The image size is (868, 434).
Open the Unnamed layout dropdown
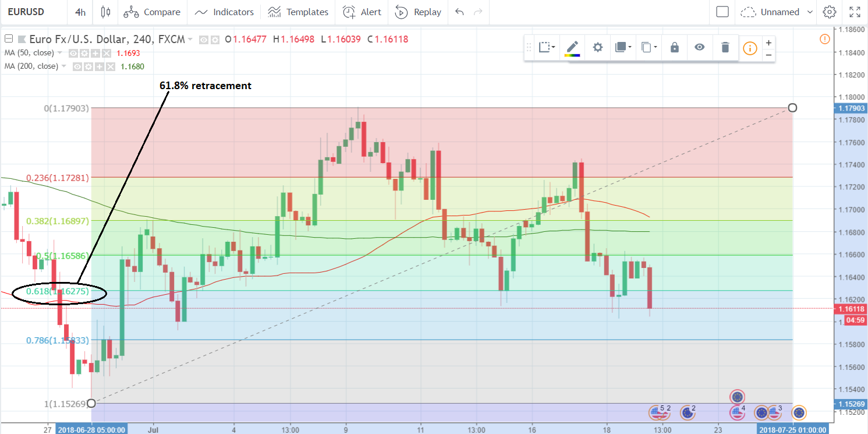click(778, 12)
